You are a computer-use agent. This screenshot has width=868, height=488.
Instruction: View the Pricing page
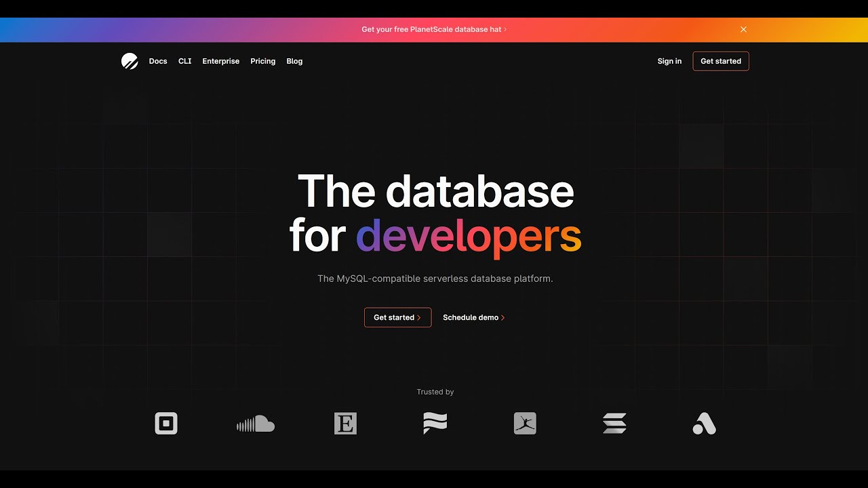tap(263, 61)
